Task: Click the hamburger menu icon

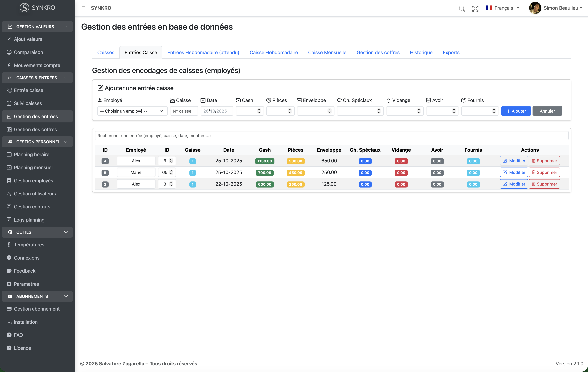Action: (84, 8)
